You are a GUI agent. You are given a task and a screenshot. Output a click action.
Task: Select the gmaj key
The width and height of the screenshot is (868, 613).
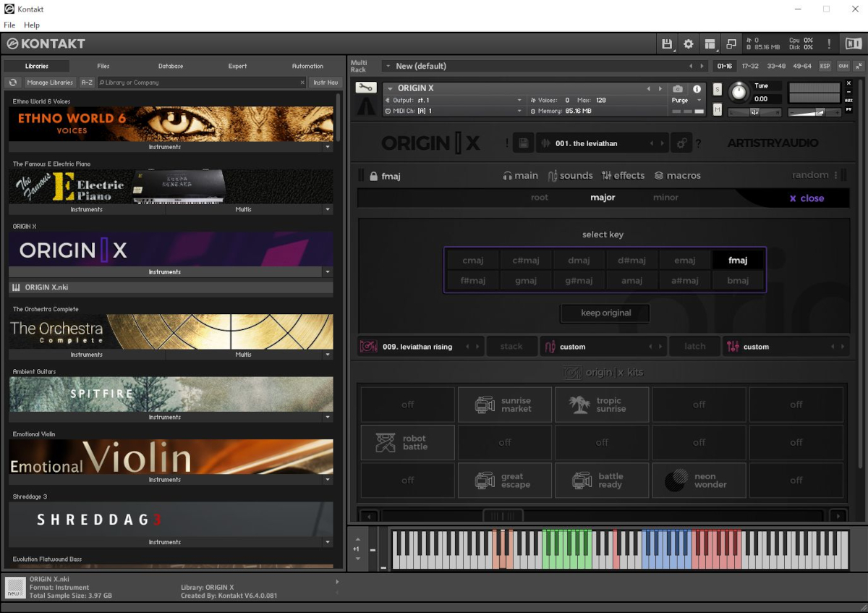526,281
